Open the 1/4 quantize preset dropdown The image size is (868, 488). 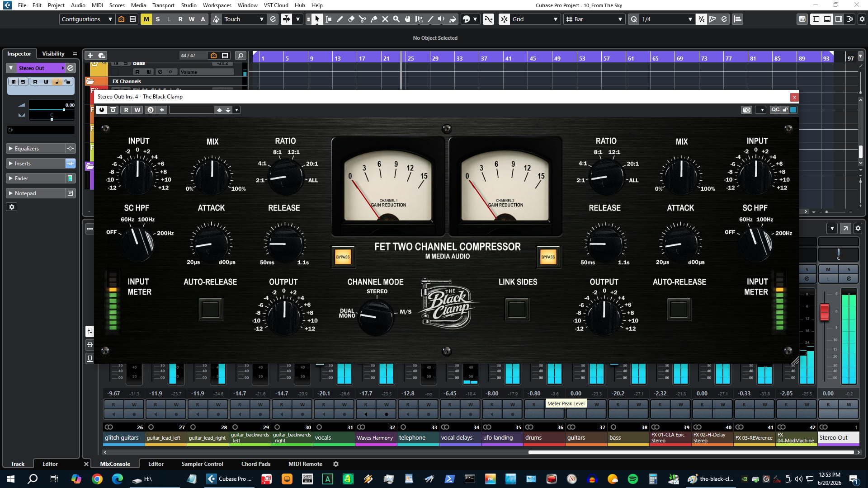[x=667, y=19]
